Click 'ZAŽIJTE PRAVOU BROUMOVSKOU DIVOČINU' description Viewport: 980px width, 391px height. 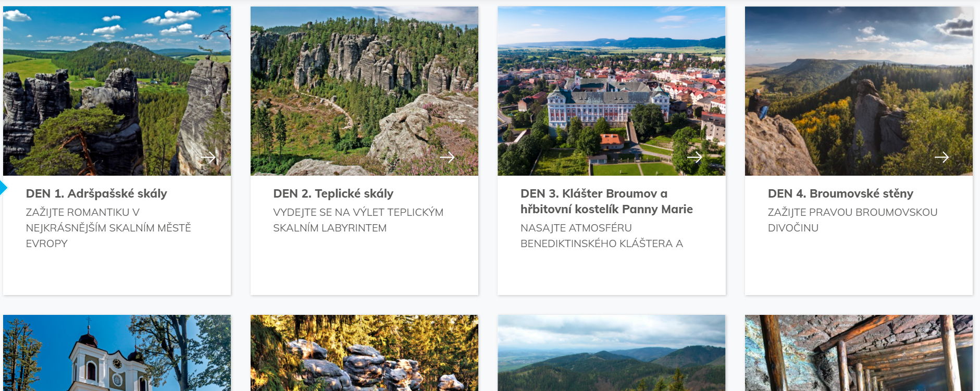853,220
